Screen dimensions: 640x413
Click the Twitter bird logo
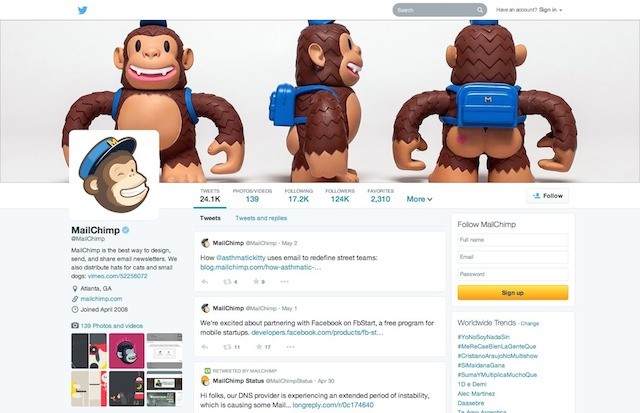pyautogui.click(x=82, y=10)
